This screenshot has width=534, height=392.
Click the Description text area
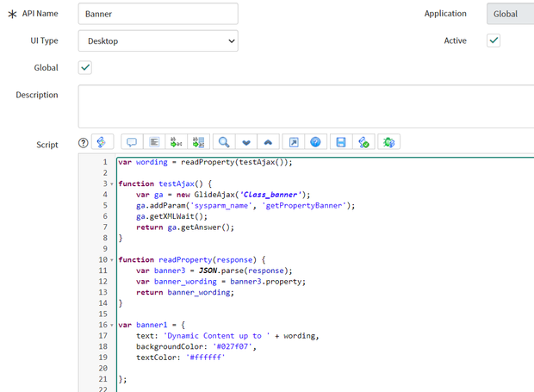tap(306, 107)
